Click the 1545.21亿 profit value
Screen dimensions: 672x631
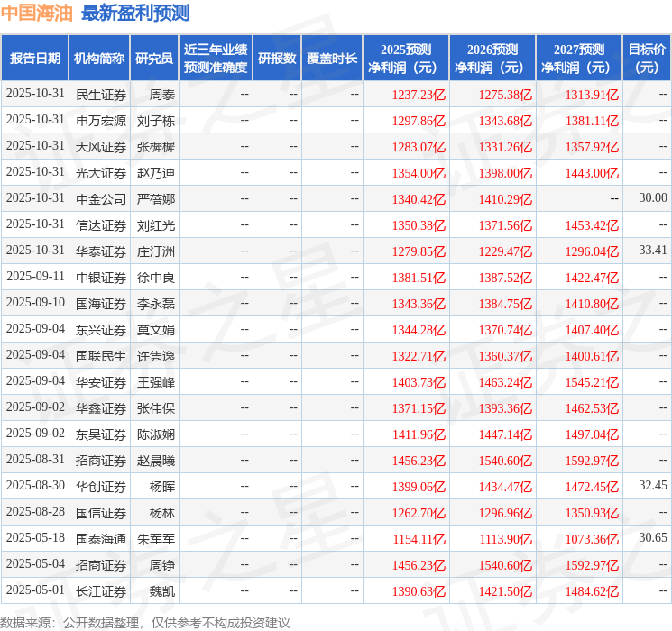pyautogui.click(x=592, y=382)
